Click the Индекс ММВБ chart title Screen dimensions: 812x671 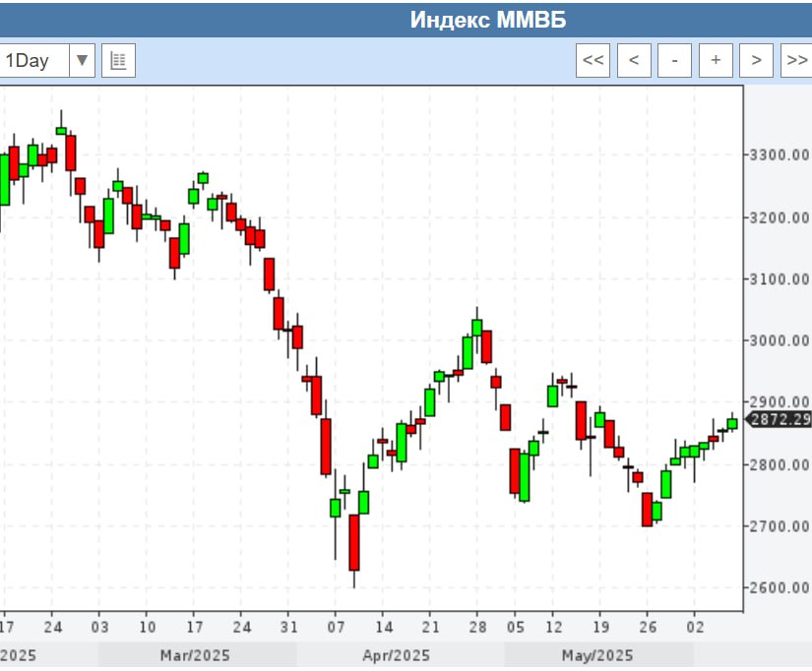point(488,21)
